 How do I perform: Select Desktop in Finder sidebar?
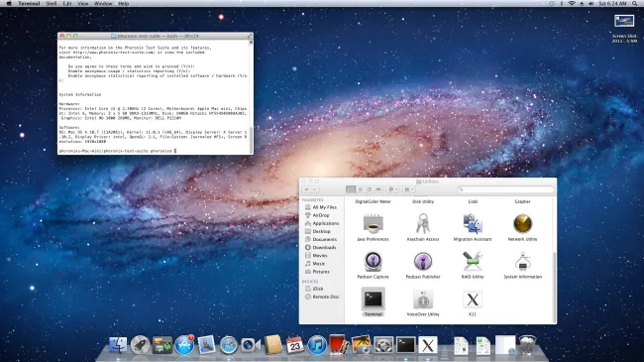318,231
